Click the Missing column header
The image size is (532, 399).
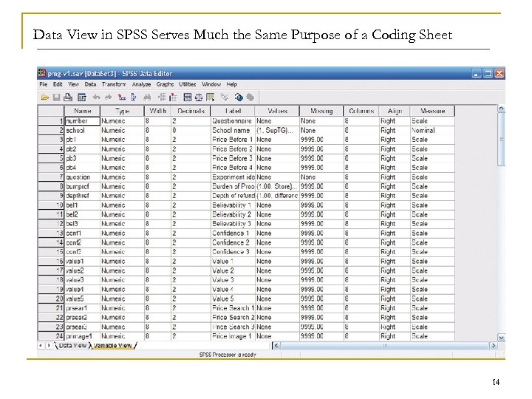click(321, 111)
